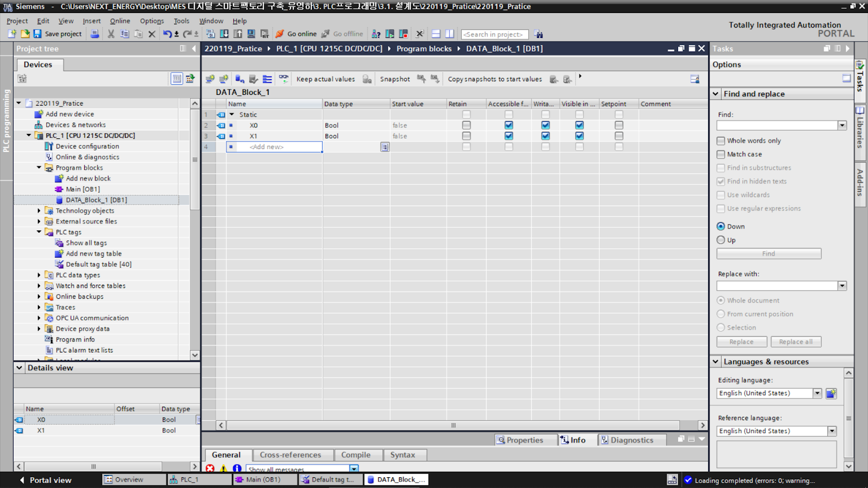Select the Up search direction

(x=721, y=240)
